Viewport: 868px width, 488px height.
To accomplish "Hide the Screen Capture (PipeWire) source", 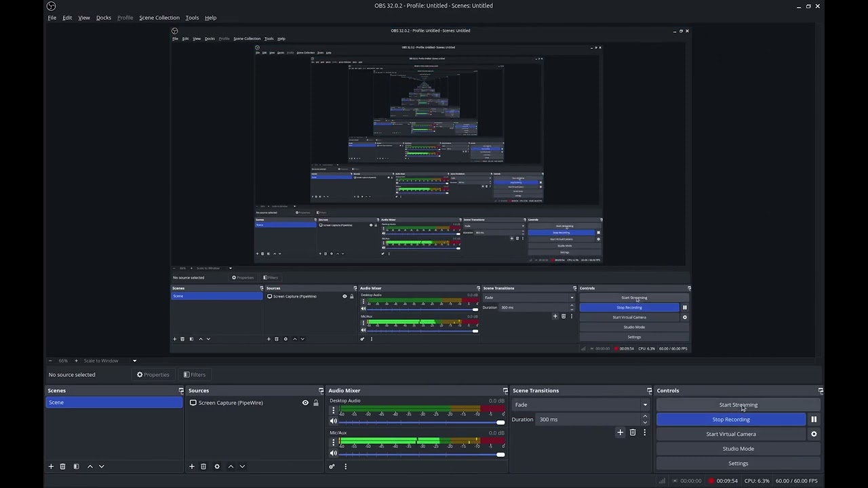I will click(x=305, y=403).
